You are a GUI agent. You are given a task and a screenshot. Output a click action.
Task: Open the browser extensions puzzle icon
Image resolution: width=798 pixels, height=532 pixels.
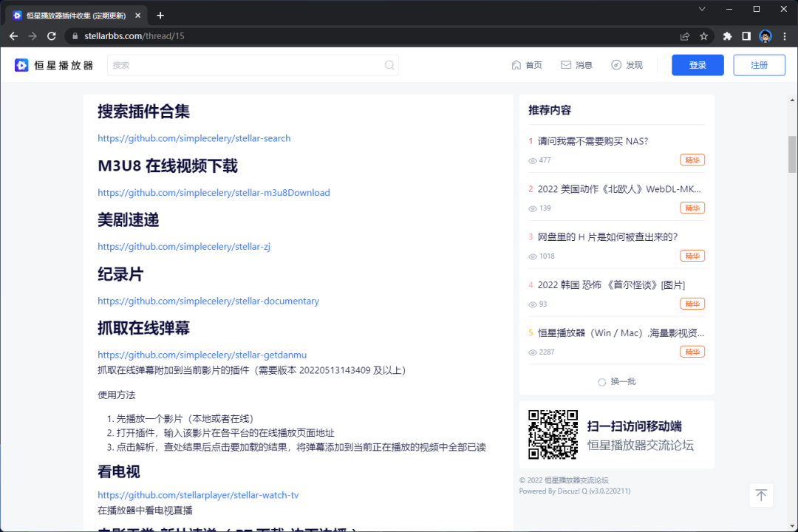click(x=727, y=35)
